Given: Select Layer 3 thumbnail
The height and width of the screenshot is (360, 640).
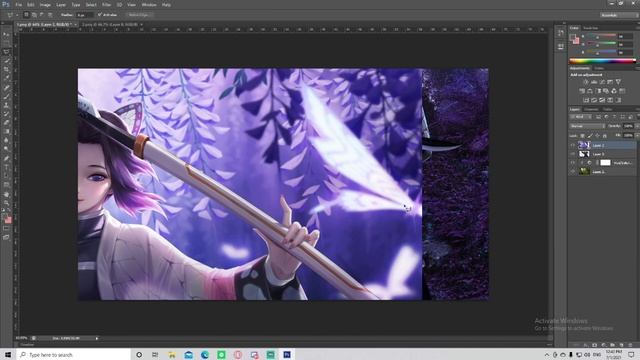Looking at the screenshot, I should coord(584,154).
